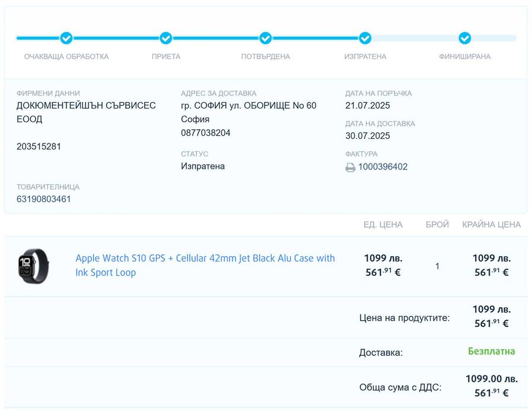
Task: Click the ФИНИШИРАНА status label
Action: coord(465,57)
